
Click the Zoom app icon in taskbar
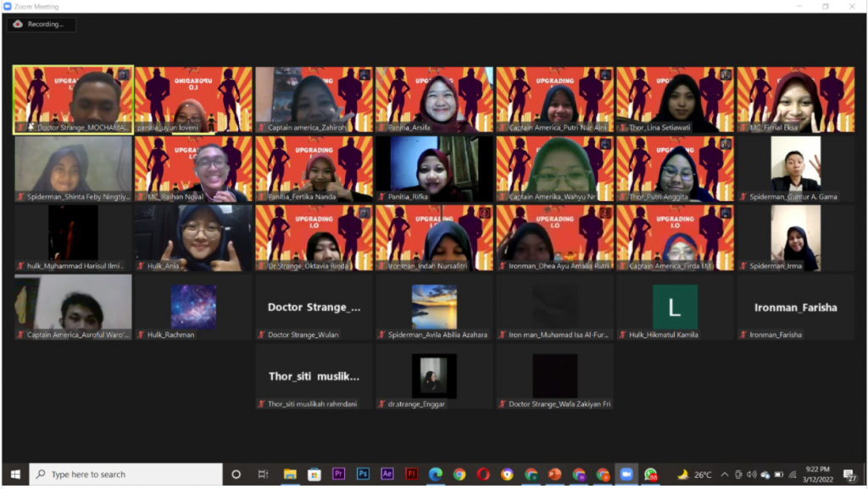(626, 475)
